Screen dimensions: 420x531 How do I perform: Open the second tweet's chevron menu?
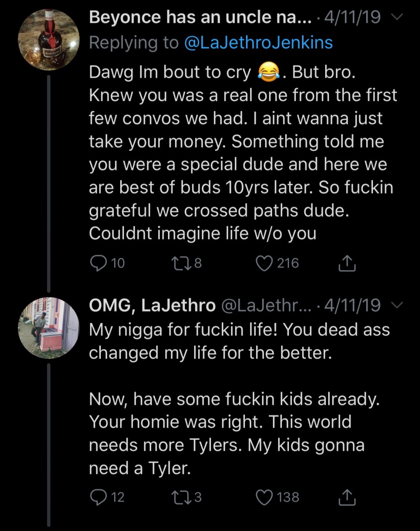pyautogui.click(x=397, y=305)
